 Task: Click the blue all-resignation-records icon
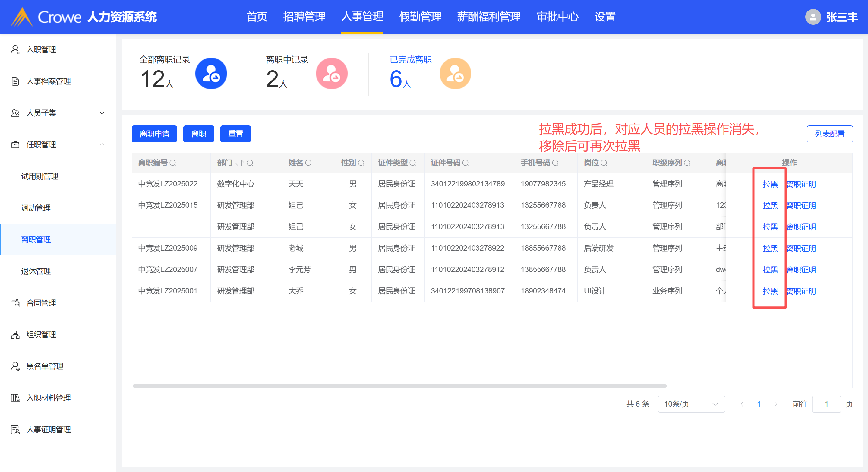(211, 74)
